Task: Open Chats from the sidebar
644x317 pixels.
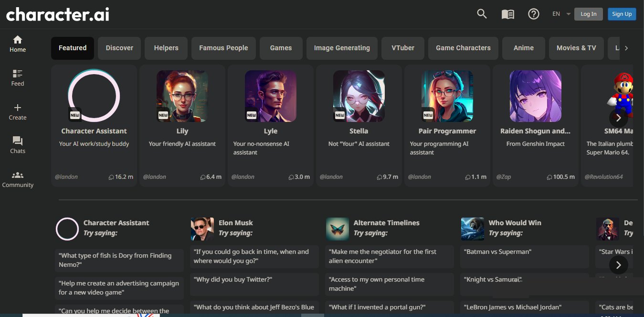Action: 18,145
